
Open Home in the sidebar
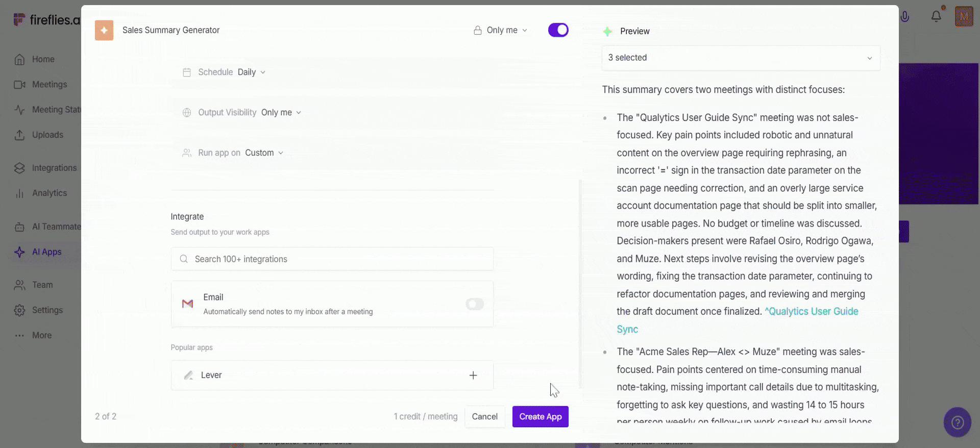click(43, 59)
